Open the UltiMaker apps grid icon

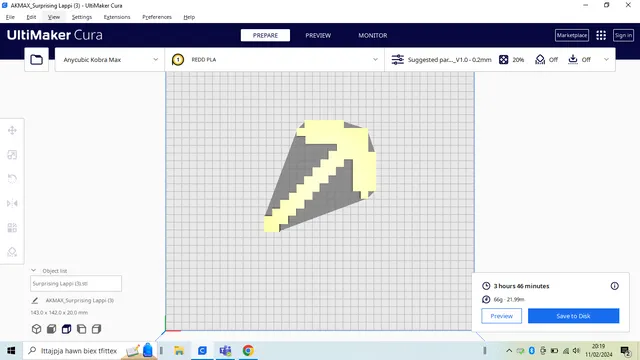601,36
